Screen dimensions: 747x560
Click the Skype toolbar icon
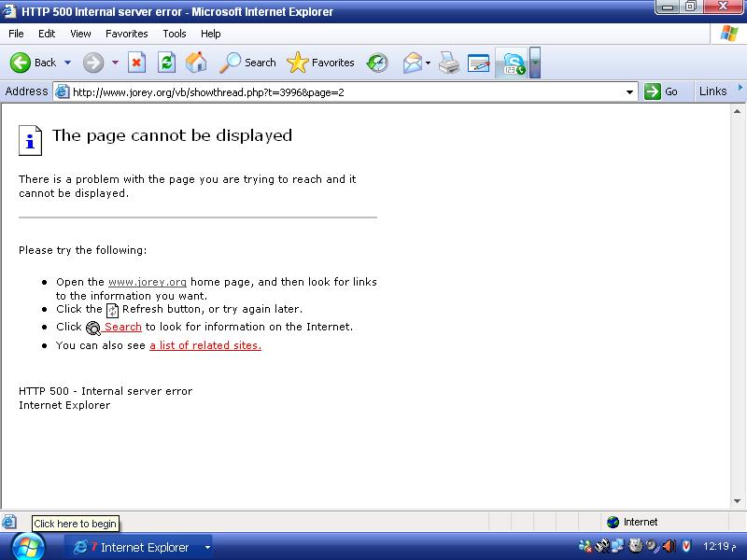(x=513, y=63)
